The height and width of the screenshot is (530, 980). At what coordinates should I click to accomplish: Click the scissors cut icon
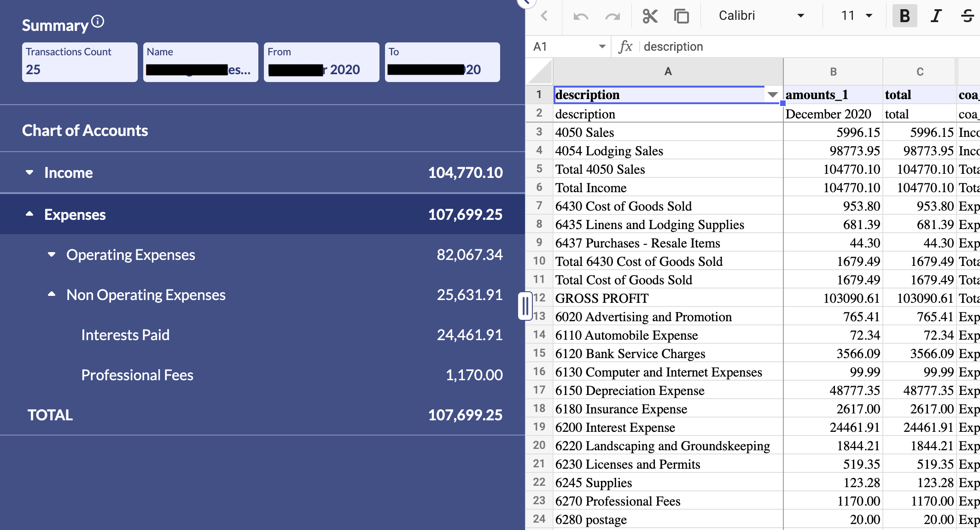(650, 16)
